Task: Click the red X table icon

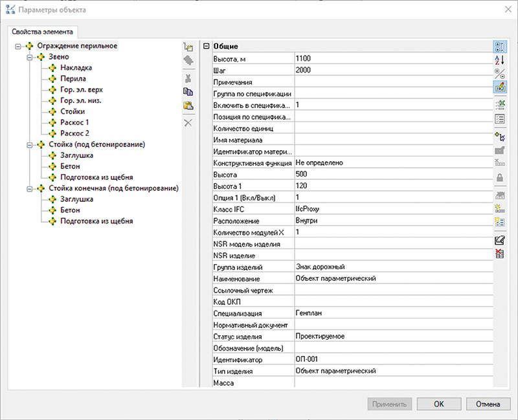Action: tap(499, 254)
